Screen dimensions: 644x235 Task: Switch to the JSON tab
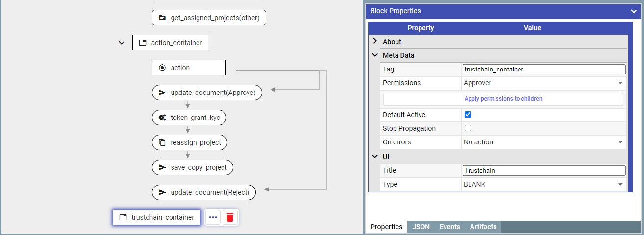(421, 227)
